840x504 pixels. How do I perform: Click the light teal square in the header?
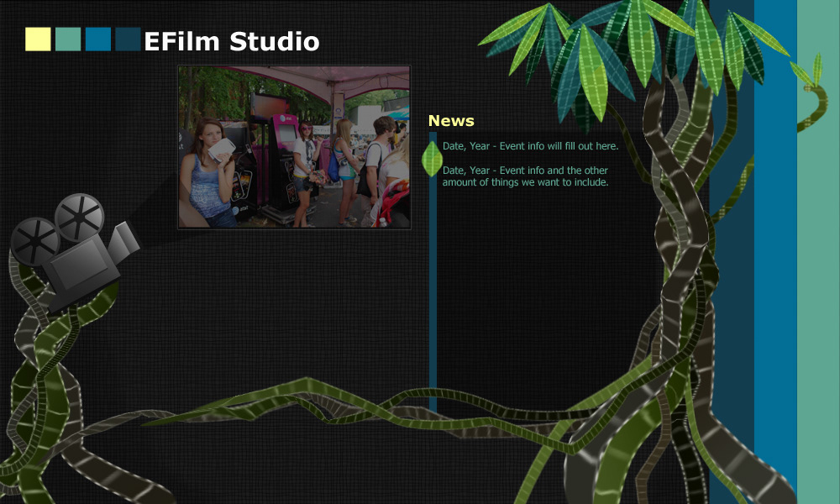click(68, 39)
